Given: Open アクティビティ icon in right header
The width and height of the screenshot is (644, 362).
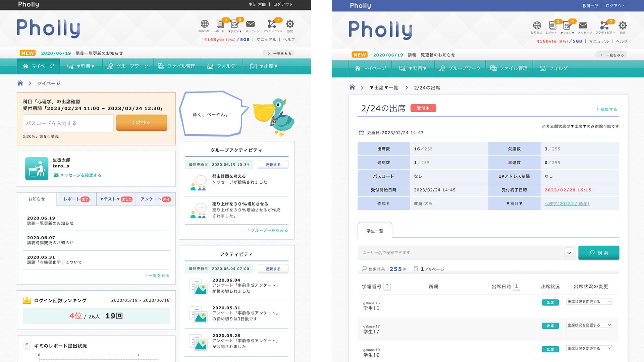Looking at the screenshot, I should pyautogui.click(x=604, y=26).
